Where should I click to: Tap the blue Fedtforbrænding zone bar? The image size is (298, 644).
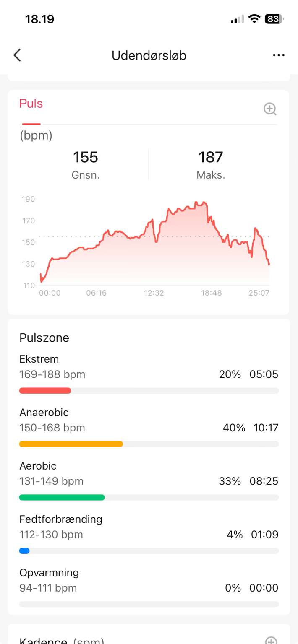pos(24,551)
